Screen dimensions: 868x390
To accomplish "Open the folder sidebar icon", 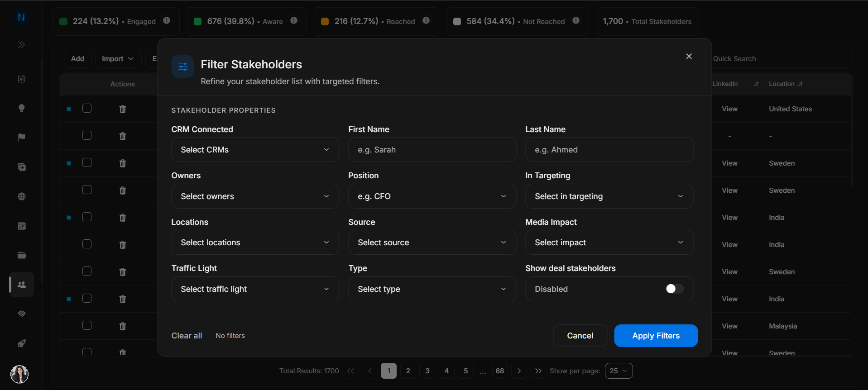I will click(x=21, y=255).
